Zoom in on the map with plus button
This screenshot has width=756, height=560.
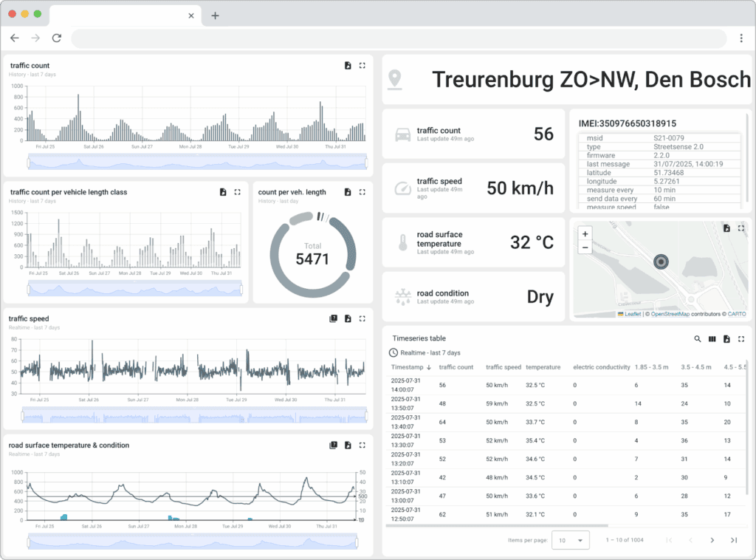pyautogui.click(x=584, y=234)
